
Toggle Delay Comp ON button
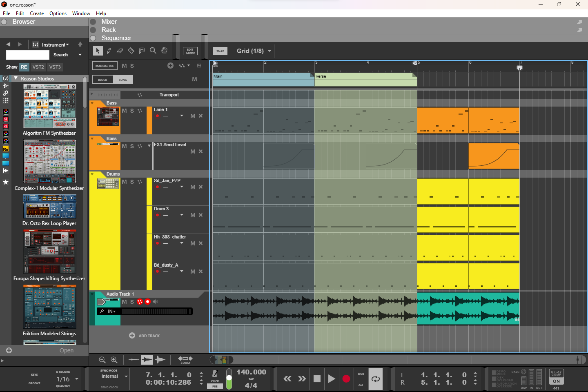click(x=556, y=381)
